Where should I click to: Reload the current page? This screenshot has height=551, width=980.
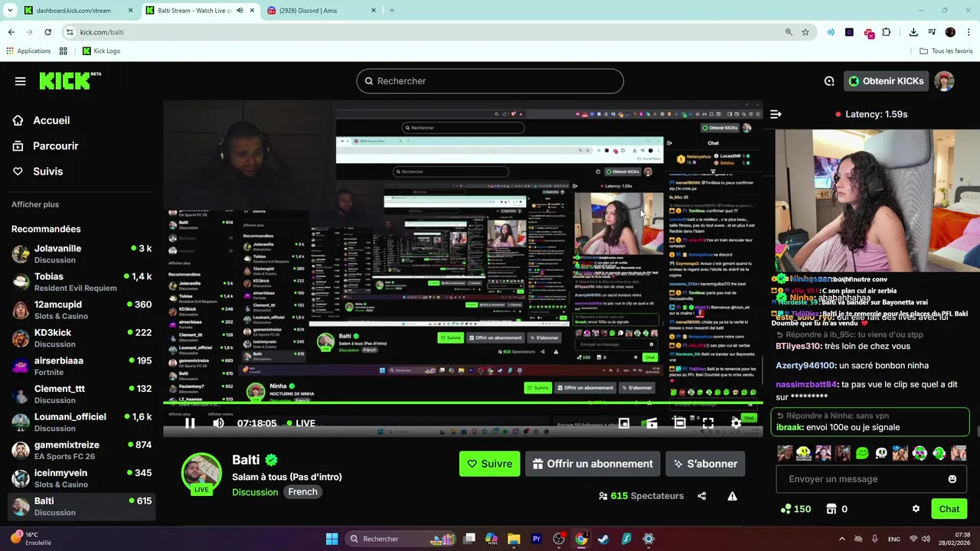click(47, 32)
